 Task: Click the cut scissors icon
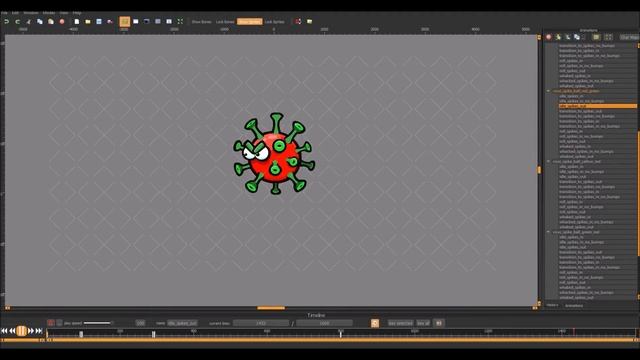(29, 21)
